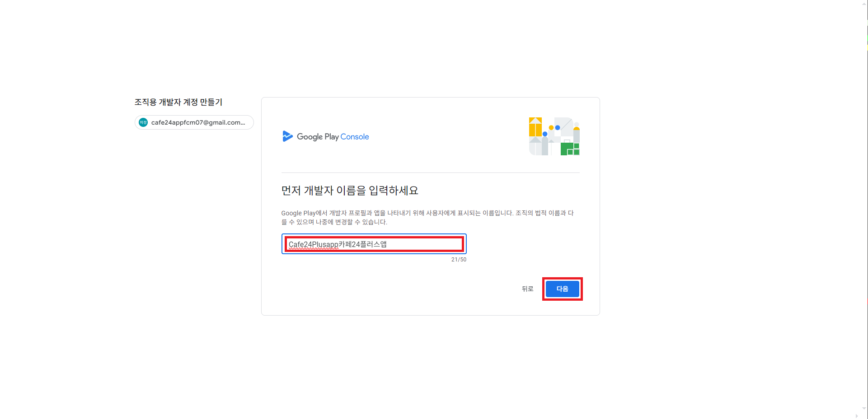
Task: Click the colorful shapes illustration
Action: pyautogui.click(x=554, y=136)
